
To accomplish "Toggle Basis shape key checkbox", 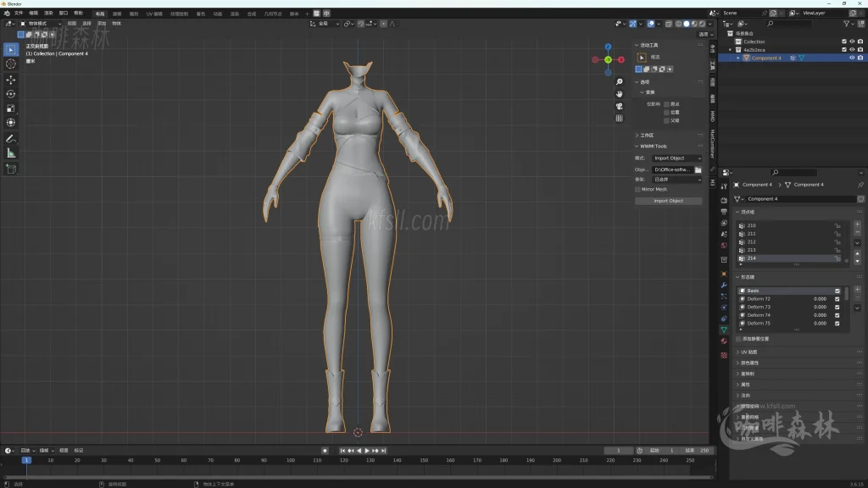I will 837,291.
